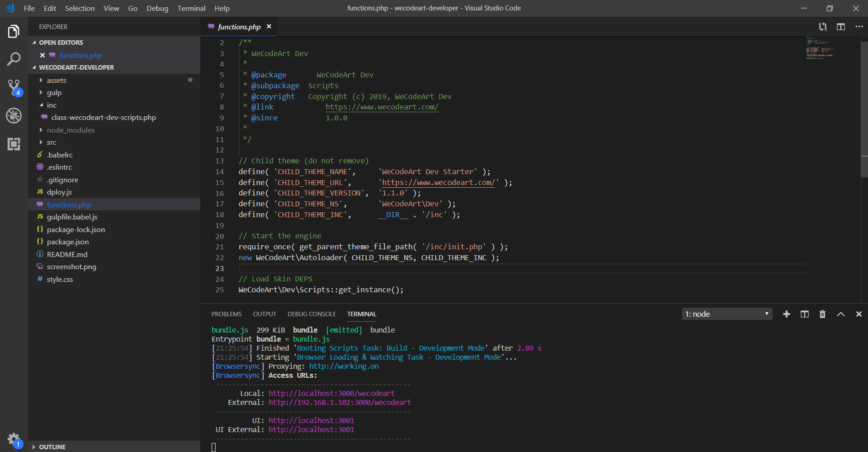The image size is (868, 452).
Task: Expand the src folder
Action: (x=41, y=142)
